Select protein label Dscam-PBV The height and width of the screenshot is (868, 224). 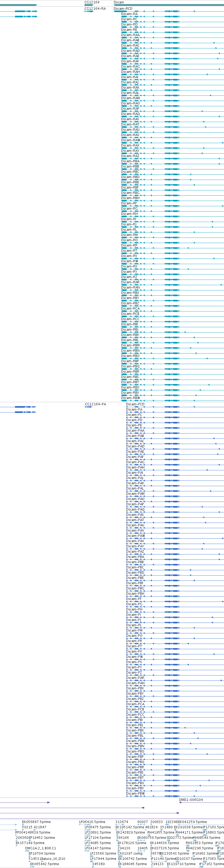tap(135, 789)
